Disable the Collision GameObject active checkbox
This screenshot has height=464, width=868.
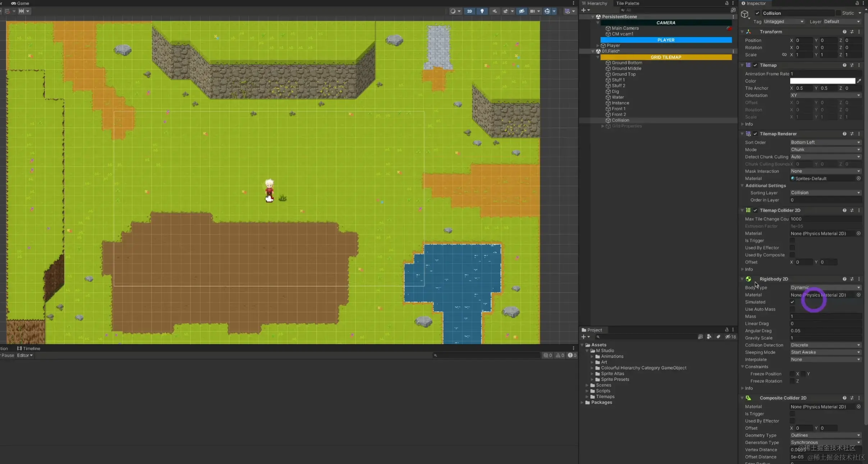pos(757,13)
